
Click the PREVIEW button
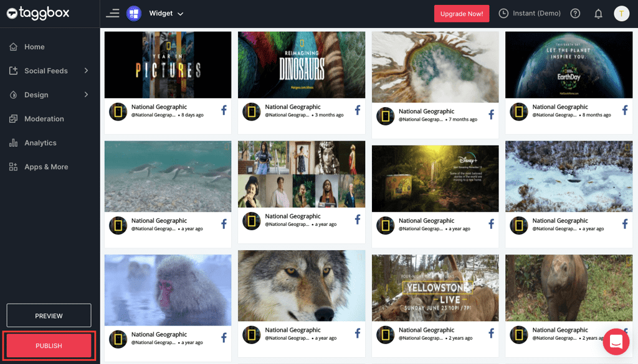click(49, 315)
